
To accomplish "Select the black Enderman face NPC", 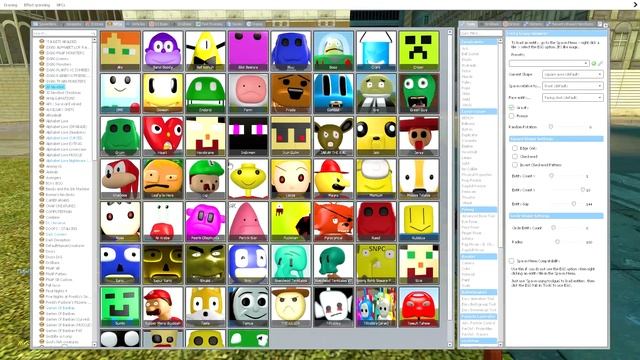I will (248, 136).
